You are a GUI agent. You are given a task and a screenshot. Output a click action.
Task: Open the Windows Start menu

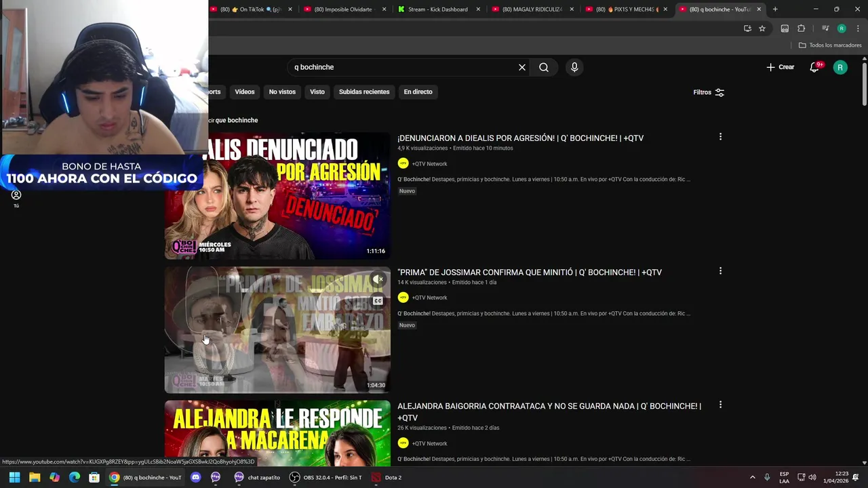tap(14, 477)
